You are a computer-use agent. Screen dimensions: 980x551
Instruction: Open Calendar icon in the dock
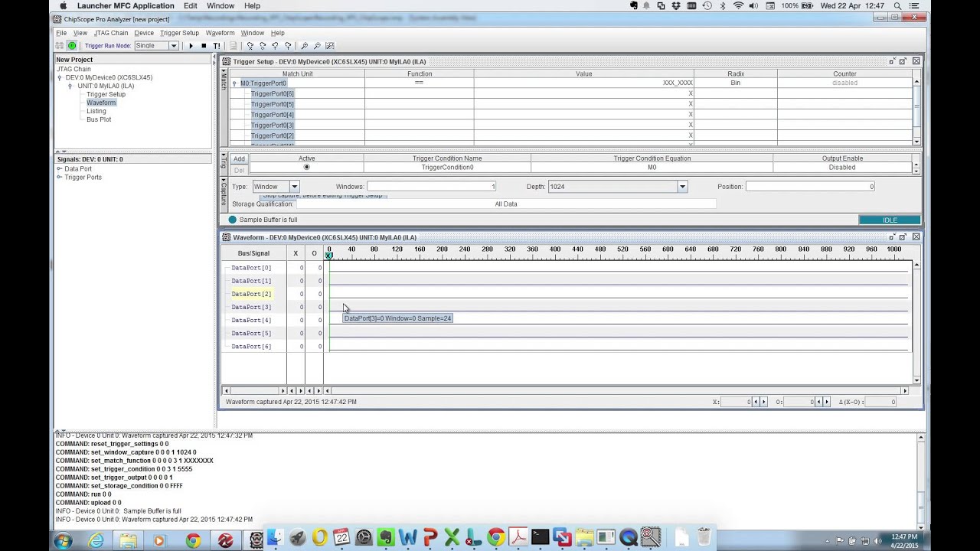(x=341, y=538)
